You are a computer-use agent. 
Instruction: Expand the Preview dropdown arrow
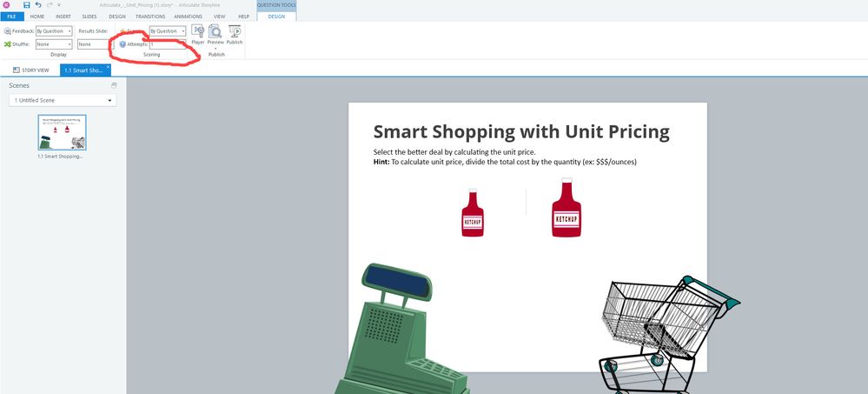(x=215, y=48)
